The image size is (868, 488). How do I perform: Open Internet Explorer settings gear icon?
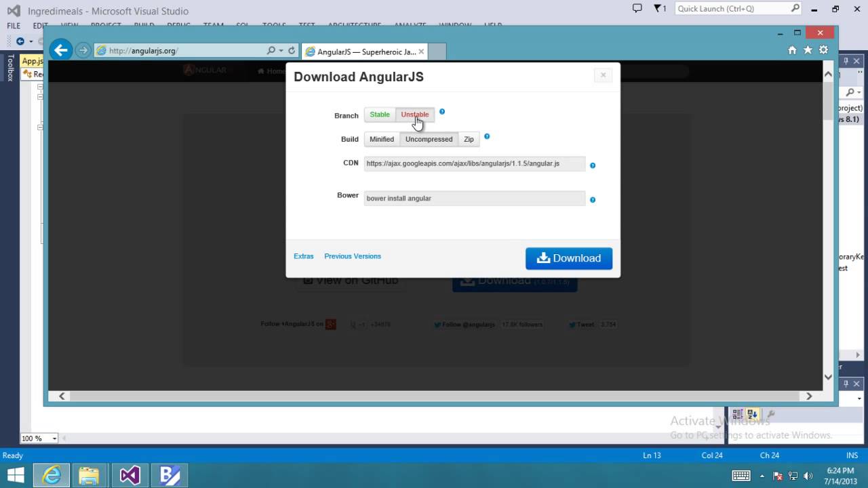pyautogui.click(x=823, y=49)
